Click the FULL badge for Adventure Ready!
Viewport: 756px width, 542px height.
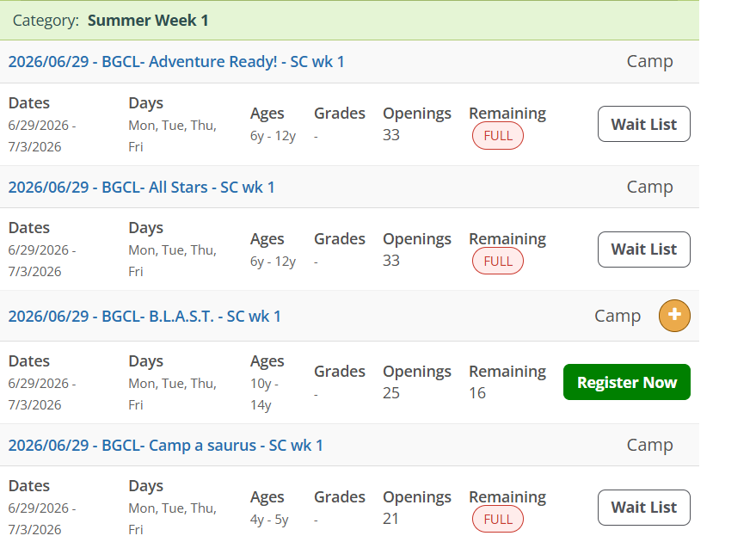pyautogui.click(x=498, y=136)
